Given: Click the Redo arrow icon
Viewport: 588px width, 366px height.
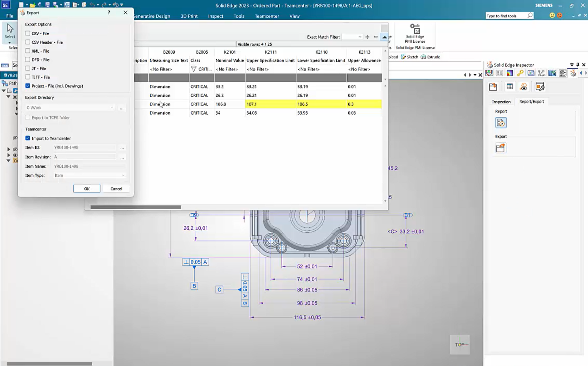Looking at the screenshot, I should point(104,5).
